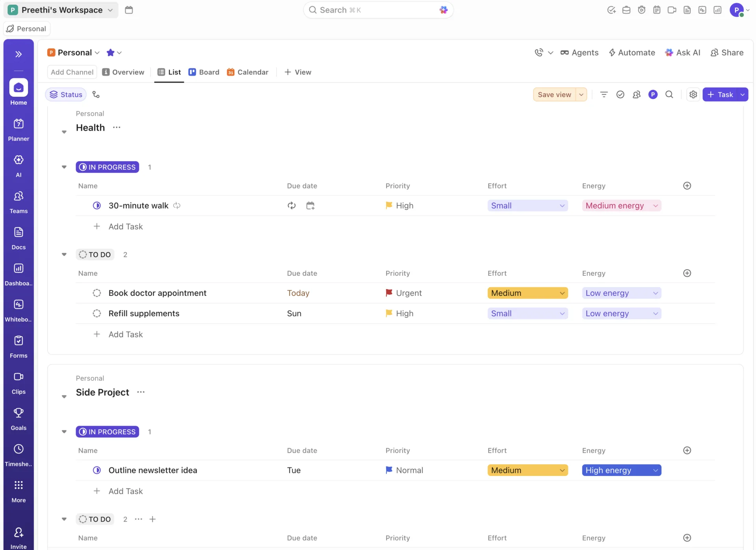The width and height of the screenshot is (756, 550).
Task: Open the AI sidebar item
Action: pyautogui.click(x=19, y=166)
